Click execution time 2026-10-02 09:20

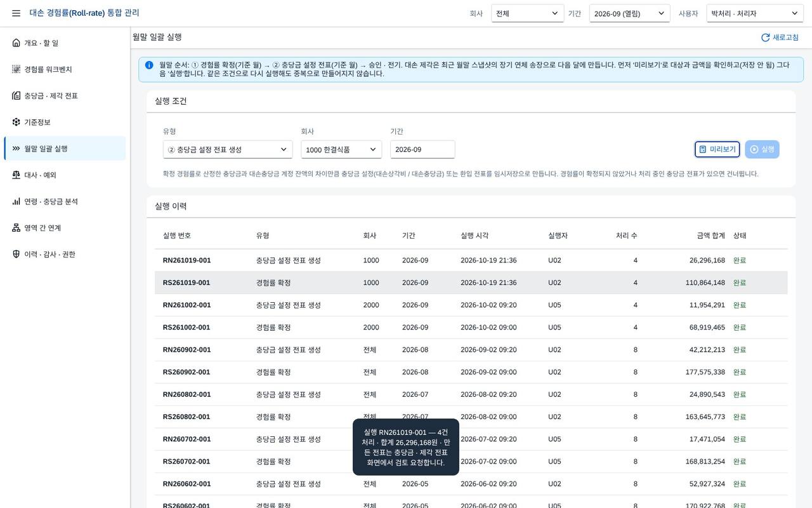(488, 305)
